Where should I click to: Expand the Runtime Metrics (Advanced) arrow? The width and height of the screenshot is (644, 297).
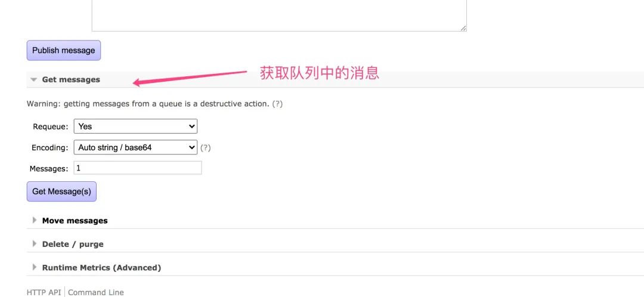tap(35, 268)
